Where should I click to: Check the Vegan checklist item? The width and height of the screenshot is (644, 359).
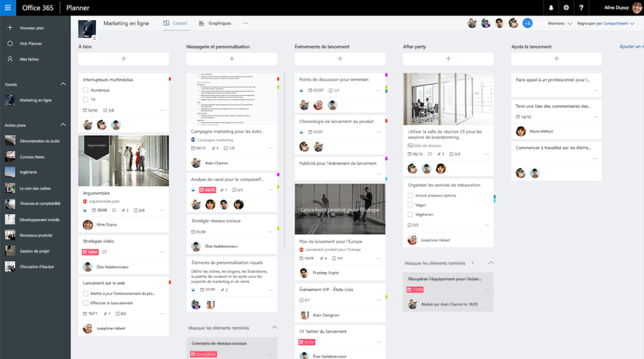pyautogui.click(x=410, y=205)
